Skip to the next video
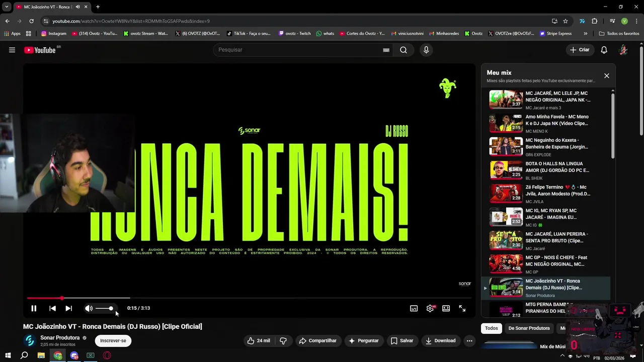 pos(68,308)
